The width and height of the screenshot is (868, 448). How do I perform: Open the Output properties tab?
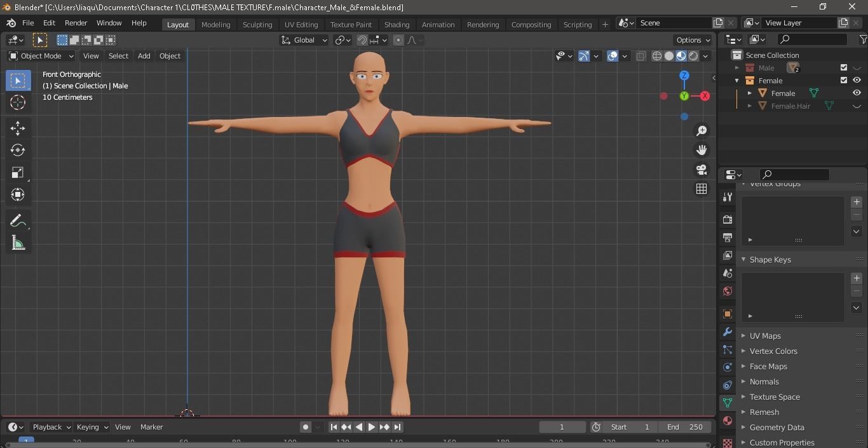coord(728,238)
